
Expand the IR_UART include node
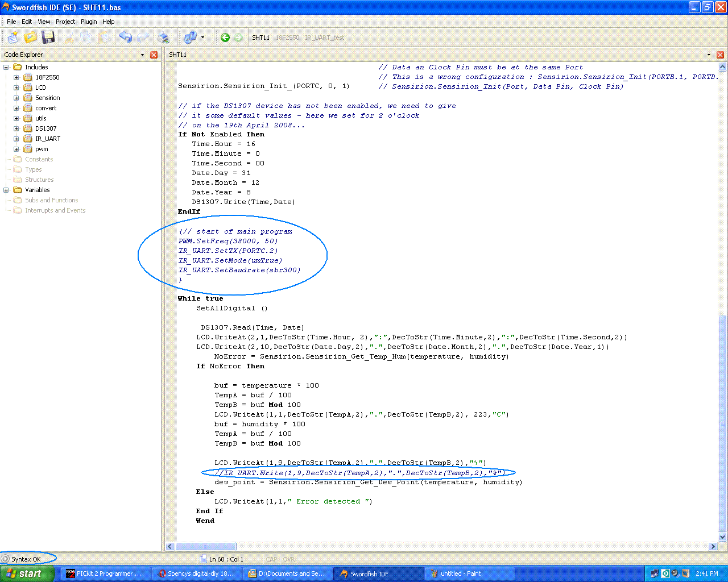(x=16, y=139)
